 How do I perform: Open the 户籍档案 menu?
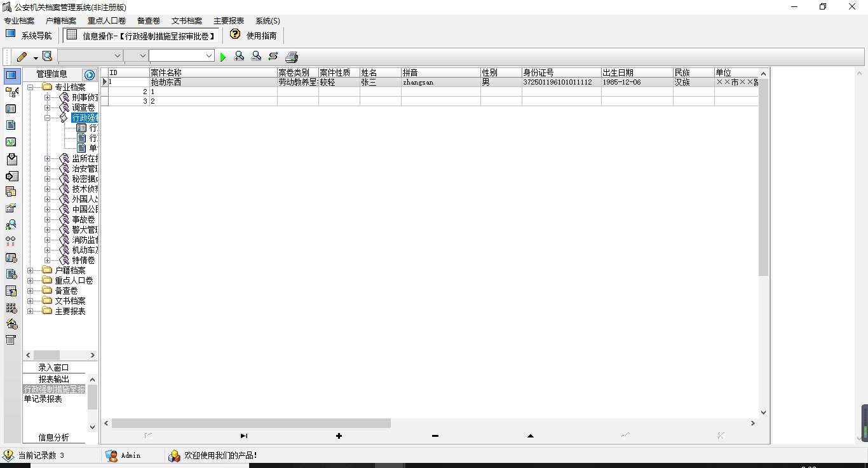[61, 21]
